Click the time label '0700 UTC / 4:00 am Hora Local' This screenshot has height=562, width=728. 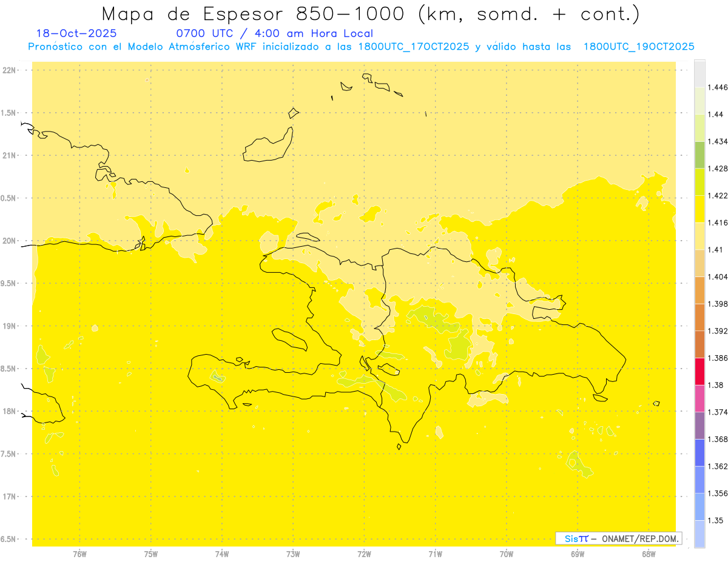click(274, 33)
